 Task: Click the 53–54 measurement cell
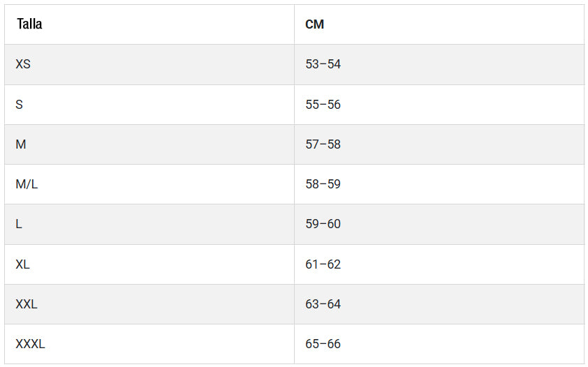click(323, 64)
